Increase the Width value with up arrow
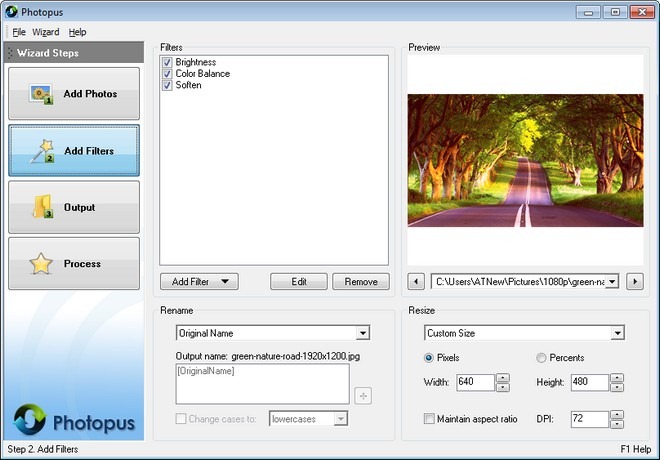 (503, 378)
